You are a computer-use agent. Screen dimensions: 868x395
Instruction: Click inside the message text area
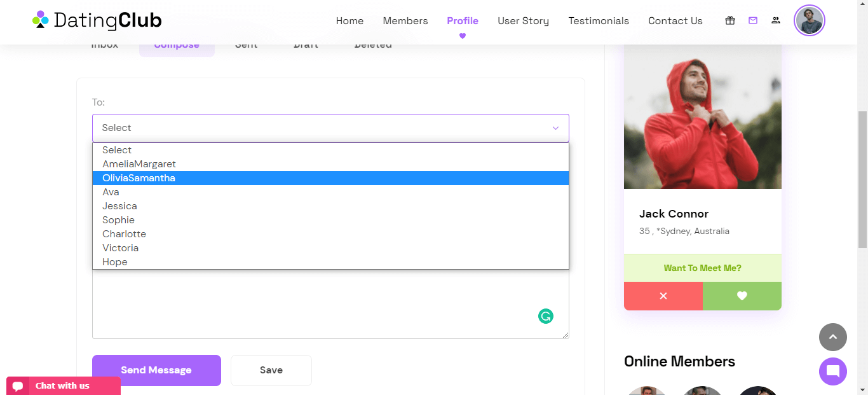pyautogui.click(x=330, y=304)
